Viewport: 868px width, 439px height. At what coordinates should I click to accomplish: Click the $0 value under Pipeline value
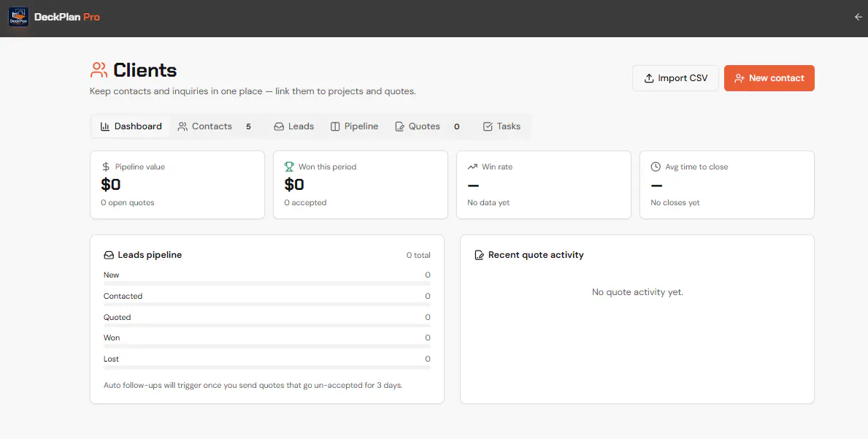(111, 184)
